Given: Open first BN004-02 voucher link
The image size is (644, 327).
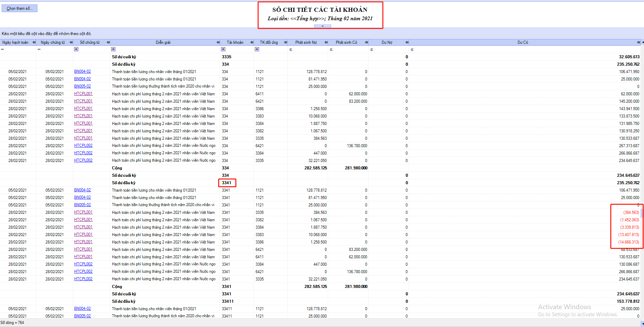Looking at the screenshot, I should tap(83, 71).
